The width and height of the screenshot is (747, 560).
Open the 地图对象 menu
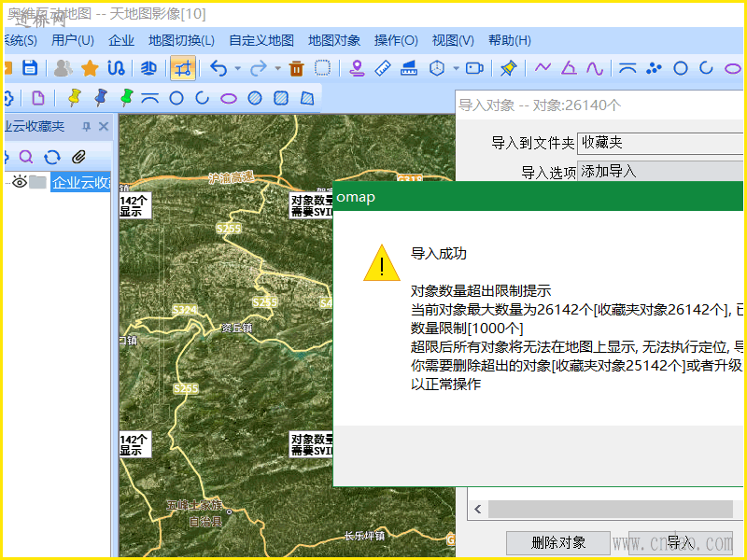click(x=334, y=40)
